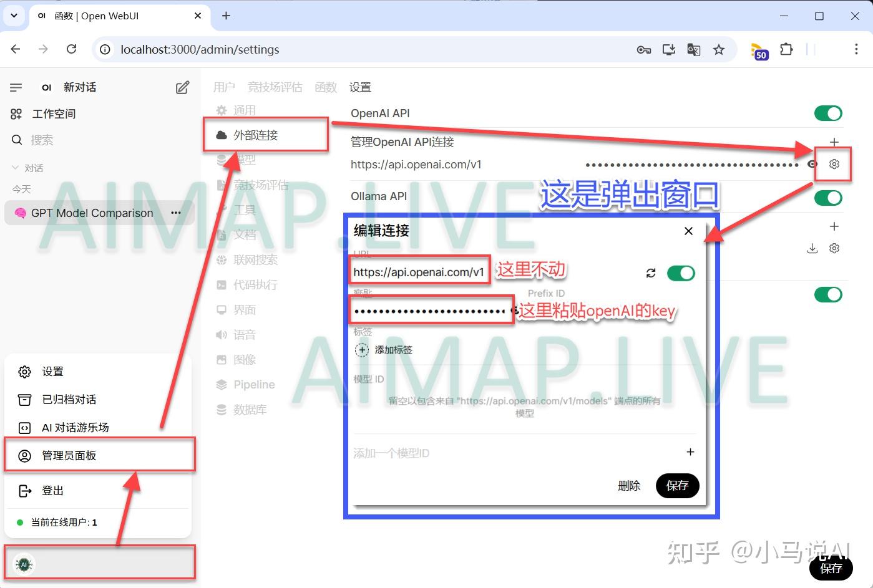
Task: Click the 登出 logout icon
Action: [x=25, y=491]
